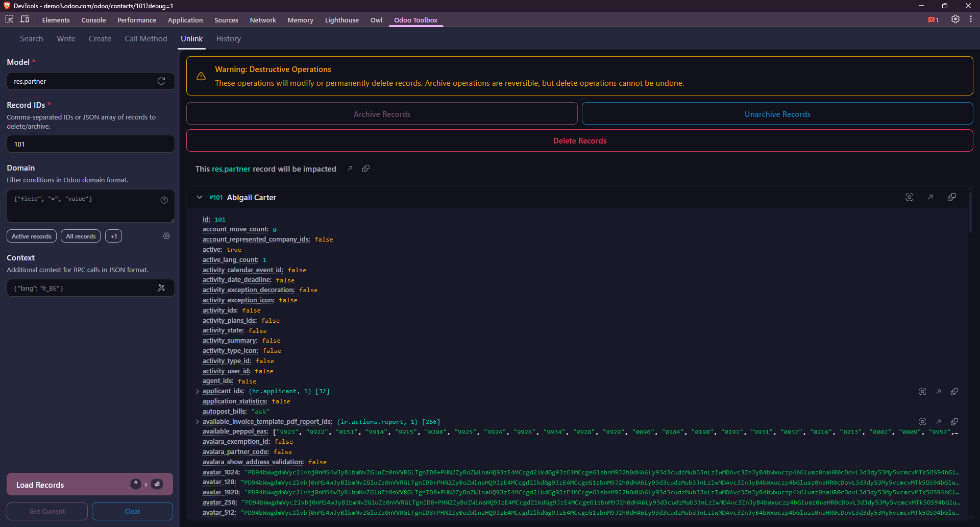Screen dimensions: 980x527
Task: Copy link for the impacted res.partner record
Action: tap(365, 168)
